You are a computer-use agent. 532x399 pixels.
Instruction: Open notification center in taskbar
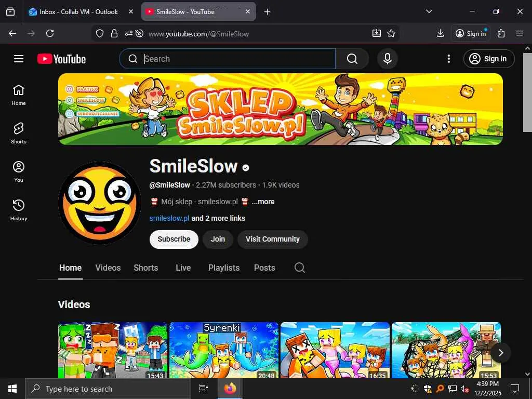pyautogui.click(x=515, y=389)
